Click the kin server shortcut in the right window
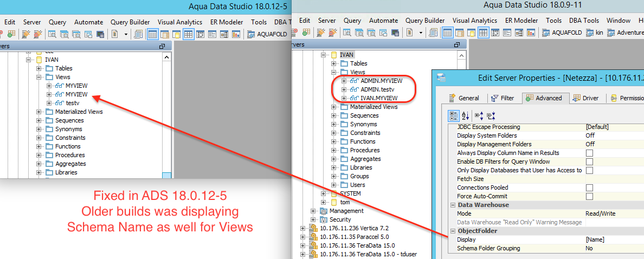The width and height of the screenshot is (644, 259). click(595, 33)
